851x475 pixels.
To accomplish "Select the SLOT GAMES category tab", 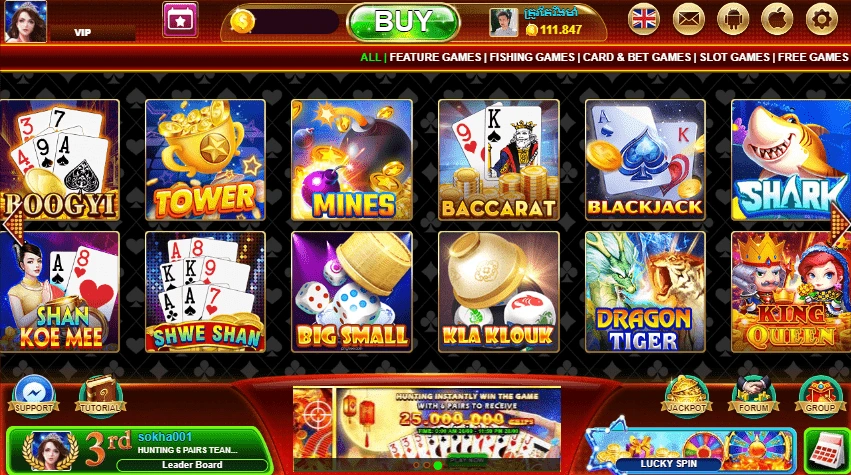I will tap(734, 57).
